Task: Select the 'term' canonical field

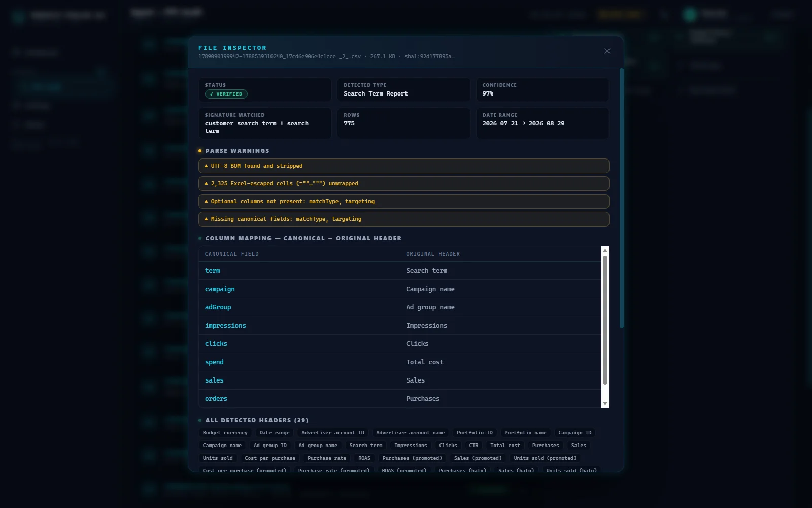Action: 212,271
